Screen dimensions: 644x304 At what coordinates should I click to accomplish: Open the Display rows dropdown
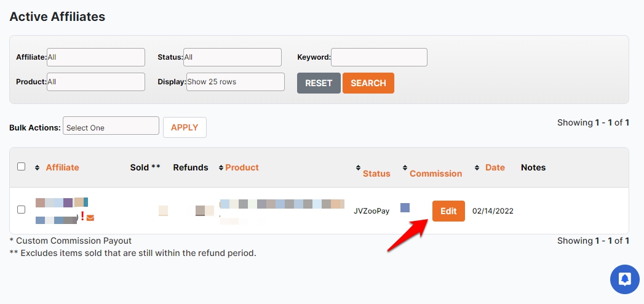point(236,82)
